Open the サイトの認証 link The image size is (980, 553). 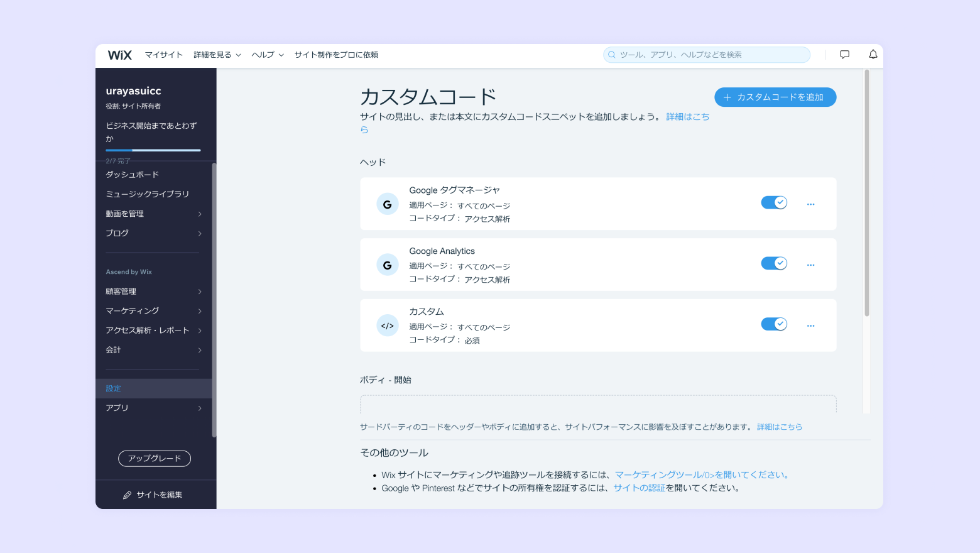point(639,488)
